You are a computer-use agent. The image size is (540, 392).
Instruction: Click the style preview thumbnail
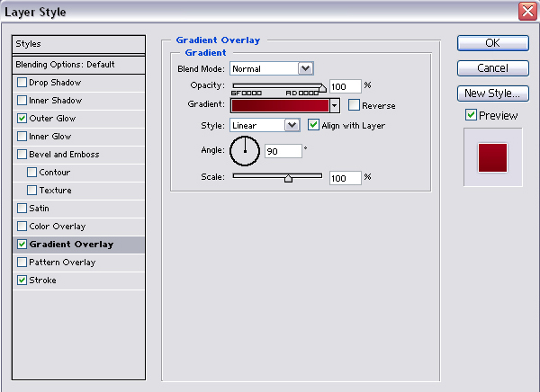tap(491, 158)
